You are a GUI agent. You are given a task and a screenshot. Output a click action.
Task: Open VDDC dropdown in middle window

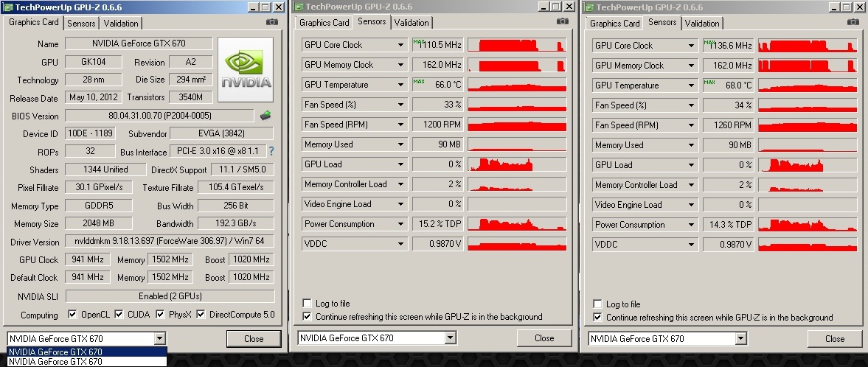(400, 244)
